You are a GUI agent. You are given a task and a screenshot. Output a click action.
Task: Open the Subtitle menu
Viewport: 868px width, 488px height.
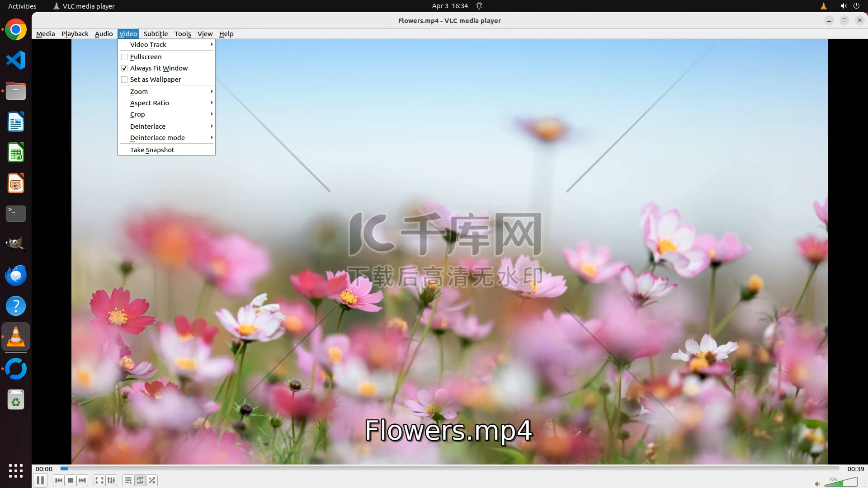point(156,34)
